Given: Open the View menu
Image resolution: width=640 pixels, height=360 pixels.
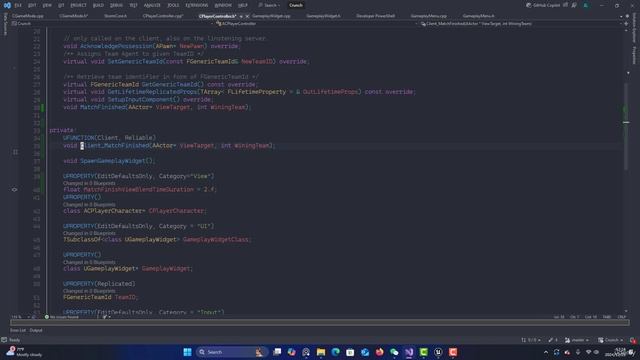Looking at the screenshot, I should [x=47, y=5].
